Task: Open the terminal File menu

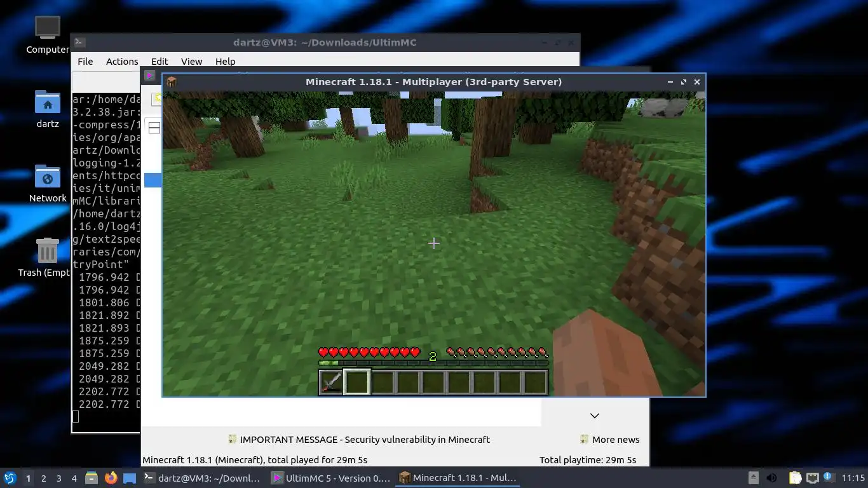Action: 85,62
